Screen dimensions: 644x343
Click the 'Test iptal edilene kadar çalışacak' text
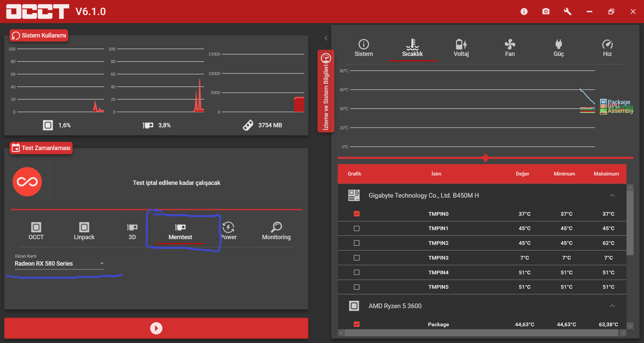176,183
